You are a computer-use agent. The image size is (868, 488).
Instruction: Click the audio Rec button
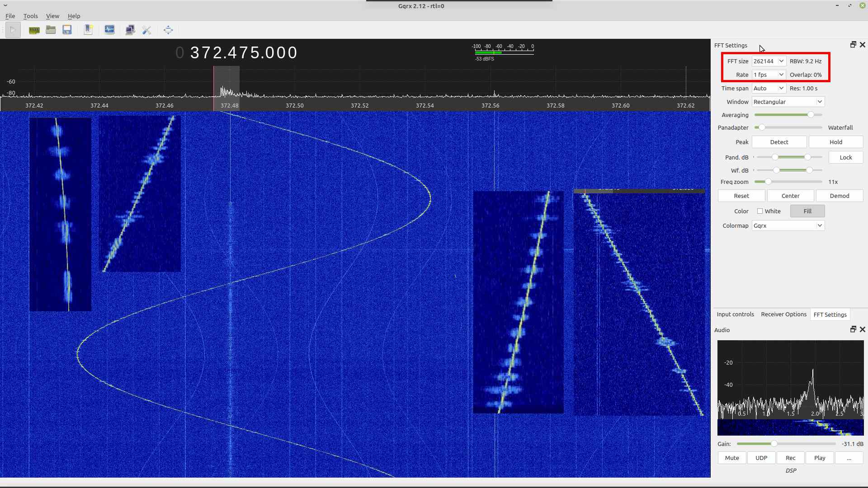pyautogui.click(x=790, y=458)
